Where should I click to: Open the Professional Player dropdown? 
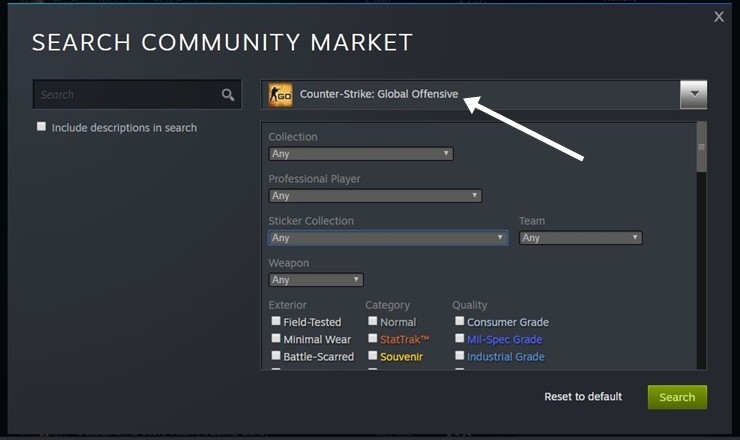[375, 195]
